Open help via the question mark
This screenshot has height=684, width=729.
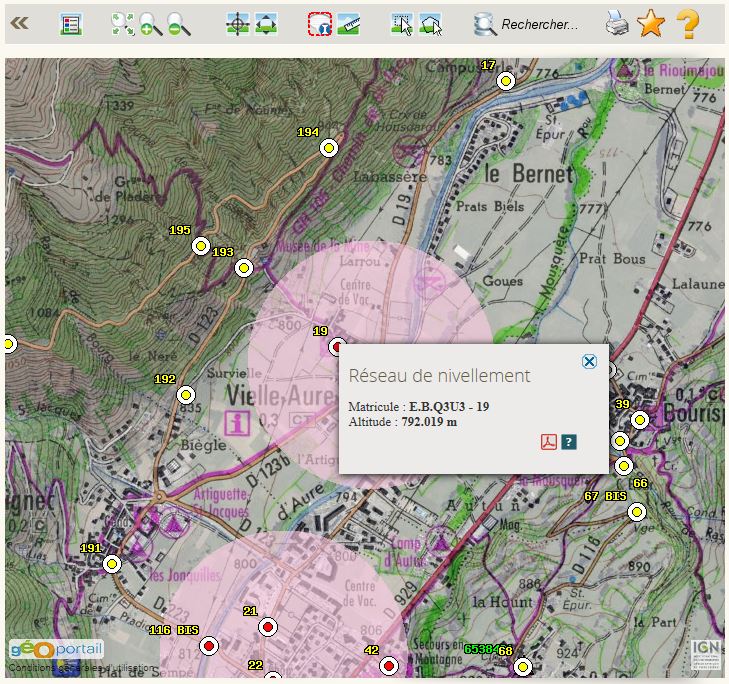coord(688,23)
